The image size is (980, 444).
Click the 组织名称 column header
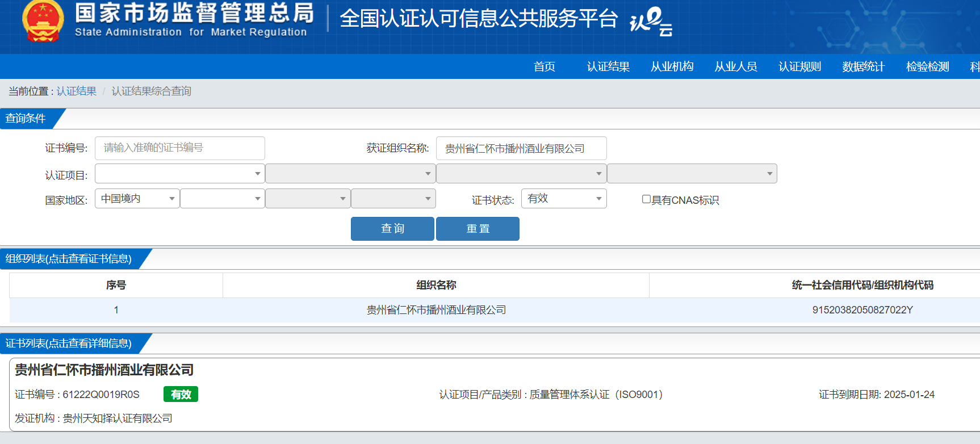436,285
